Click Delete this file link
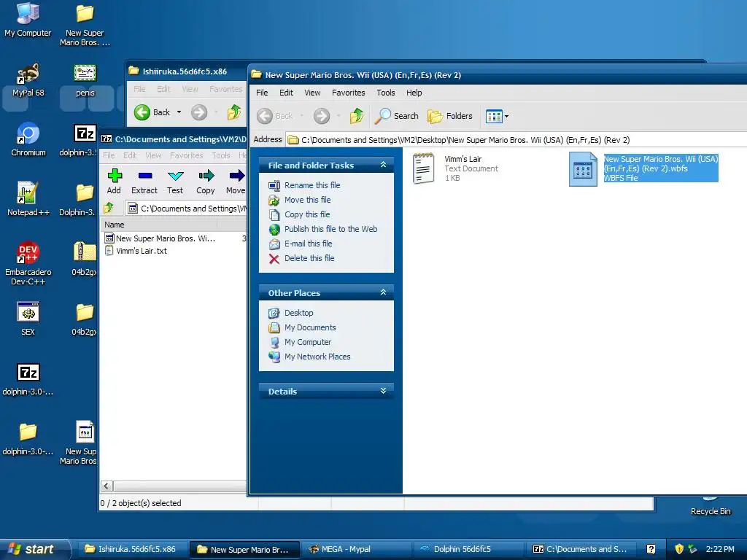 tap(309, 258)
